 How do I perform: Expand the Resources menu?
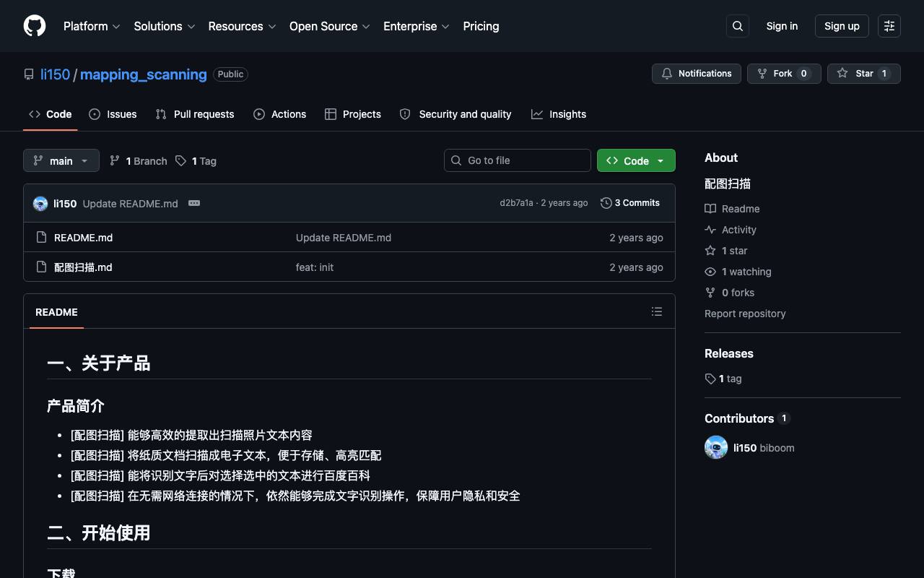[x=242, y=26]
